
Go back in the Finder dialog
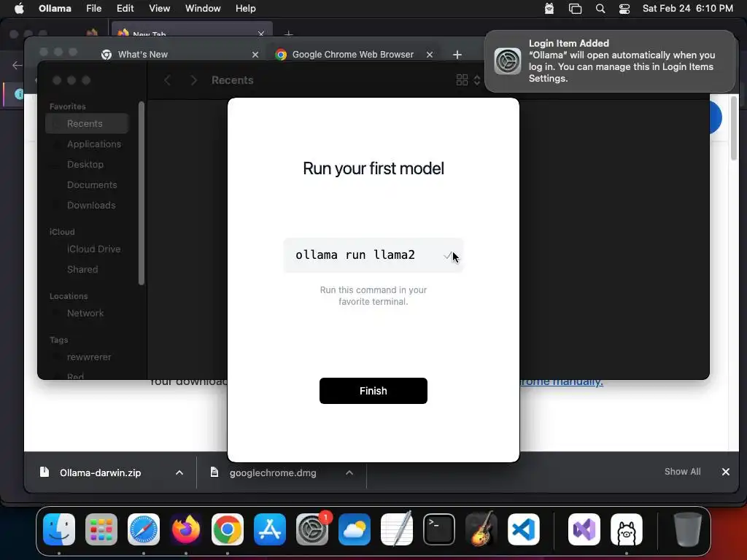click(167, 80)
